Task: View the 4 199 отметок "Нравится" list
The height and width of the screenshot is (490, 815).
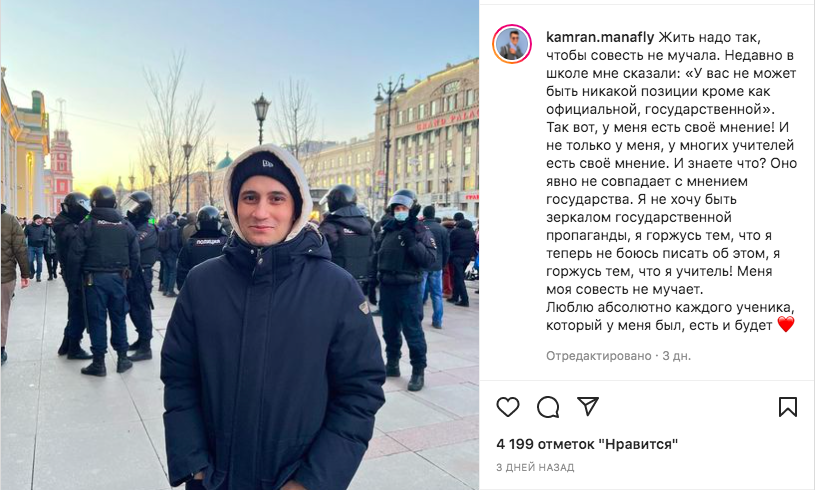Action: pyautogui.click(x=587, y=444)
